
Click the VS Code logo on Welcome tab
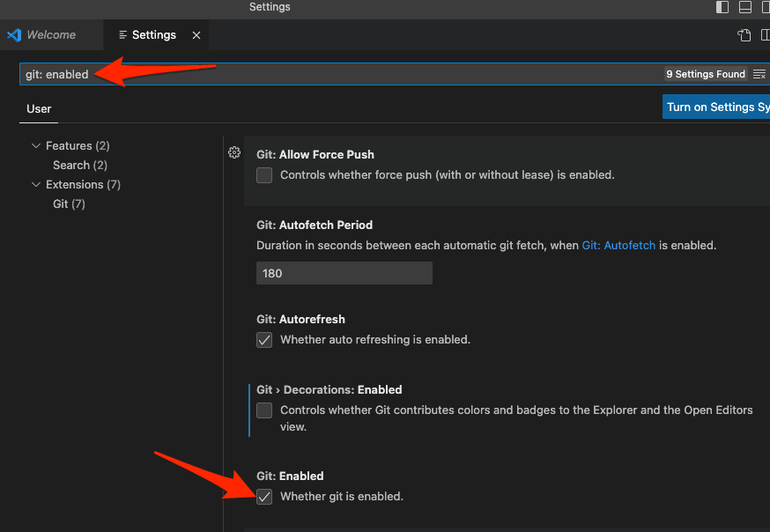[14, 35]
